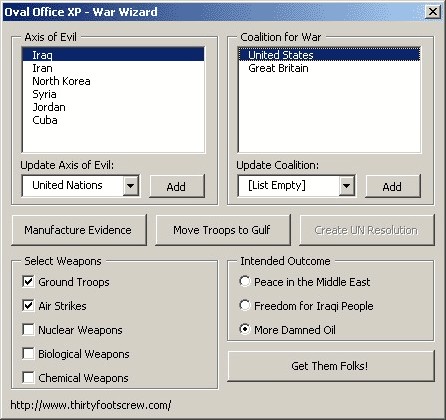Expand the List Empty coalition dropdown
Image resolution: width=446 pixels, height=420 pixels.
347,186
